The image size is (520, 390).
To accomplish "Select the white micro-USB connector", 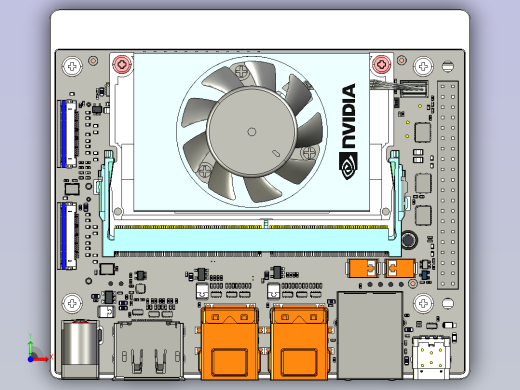I will coord(431,357).
